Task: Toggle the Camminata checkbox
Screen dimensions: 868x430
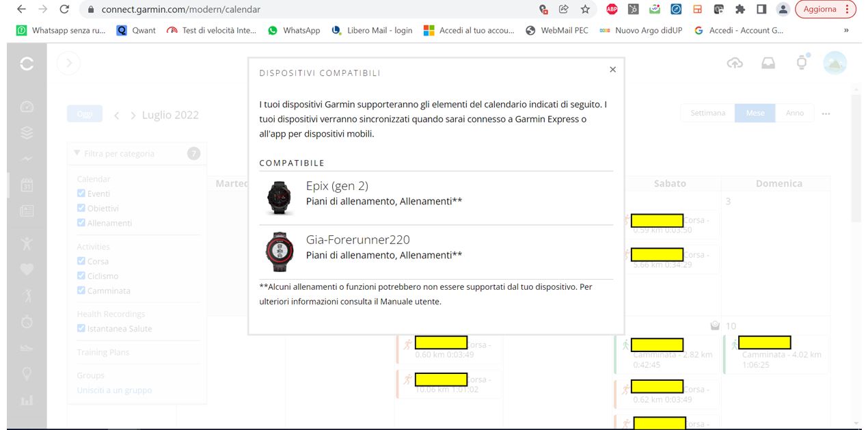Action: pos(81,291)
